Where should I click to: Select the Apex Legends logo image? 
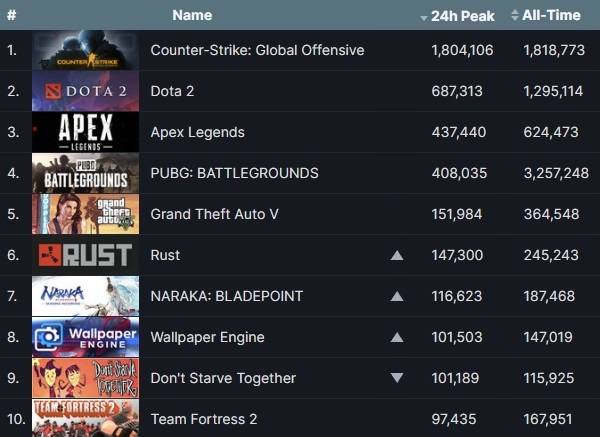(x=86, y=132)
